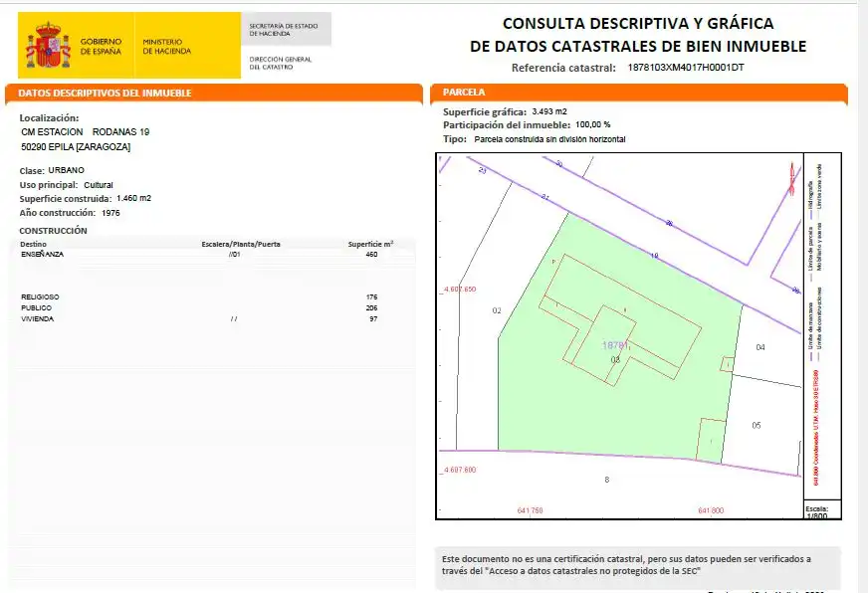Screen dimensions: 868x593
Task: Click the Referencia catastral label
Action: (x=563, y=68)
